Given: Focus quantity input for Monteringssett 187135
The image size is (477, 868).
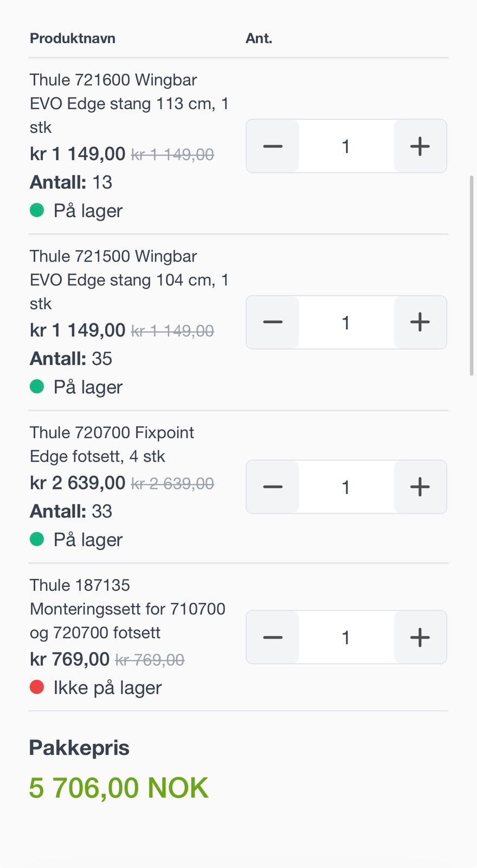Looking at the screenshot, I should point(346,637).
